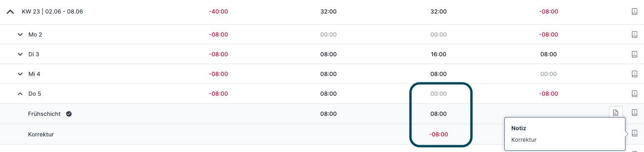
Task: Select the Korrektur entry label
Action: pos(41,134)
